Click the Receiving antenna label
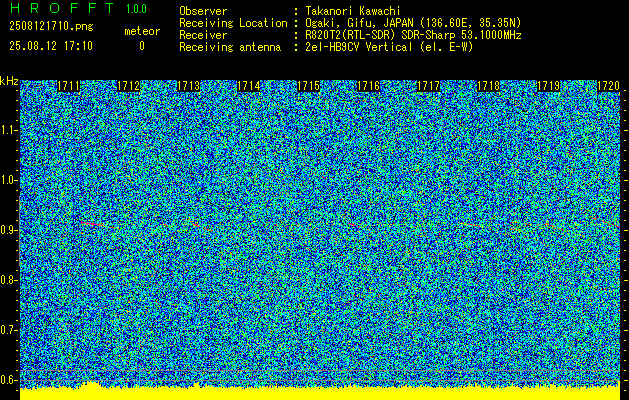This screenshot has width=629, height=400. tap(230, 47)
